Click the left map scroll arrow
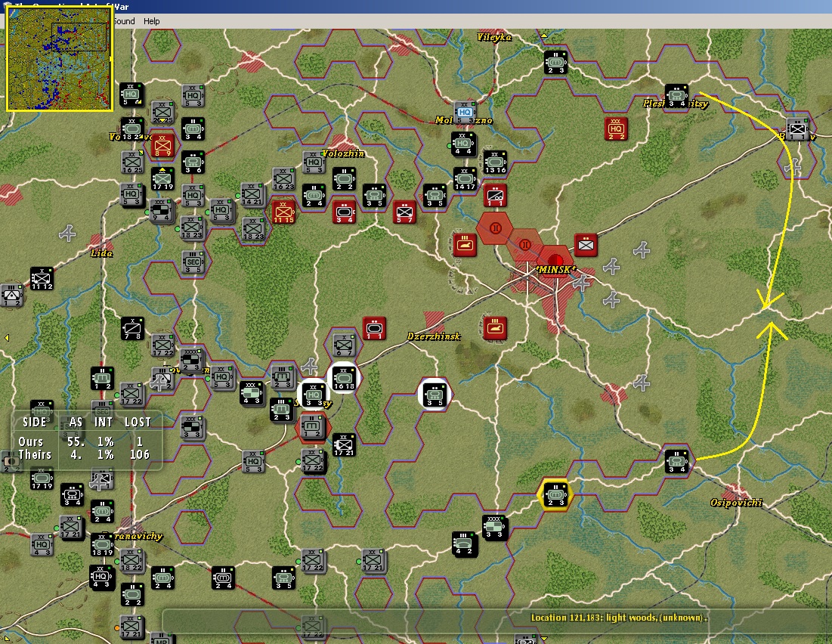 point(6,338)
